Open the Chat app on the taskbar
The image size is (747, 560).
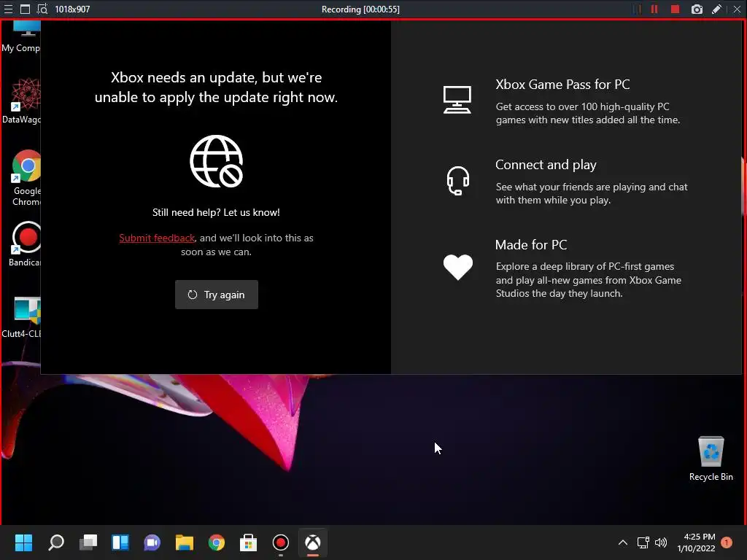152,542
